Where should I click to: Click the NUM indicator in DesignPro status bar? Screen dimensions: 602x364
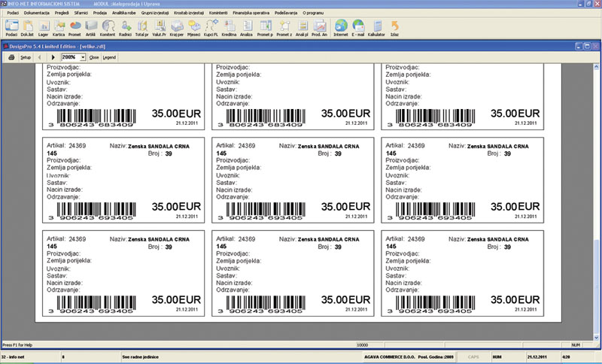tap(576, 344)
